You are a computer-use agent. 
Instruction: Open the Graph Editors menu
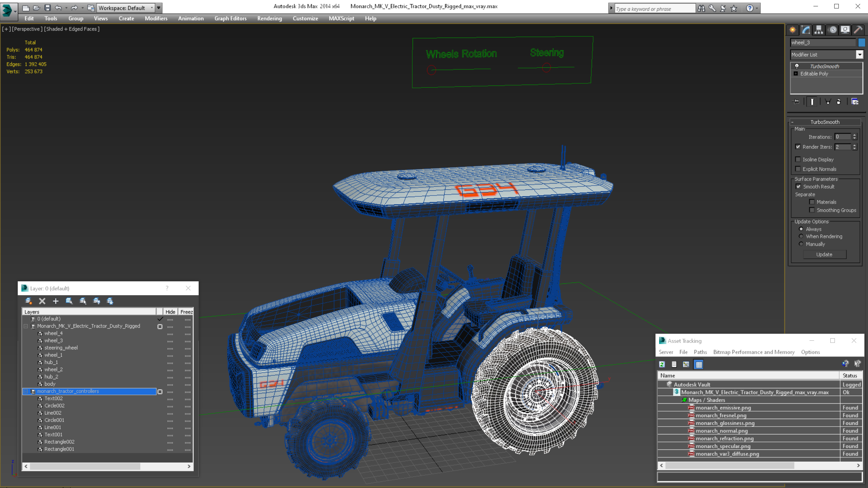(231, 18)
